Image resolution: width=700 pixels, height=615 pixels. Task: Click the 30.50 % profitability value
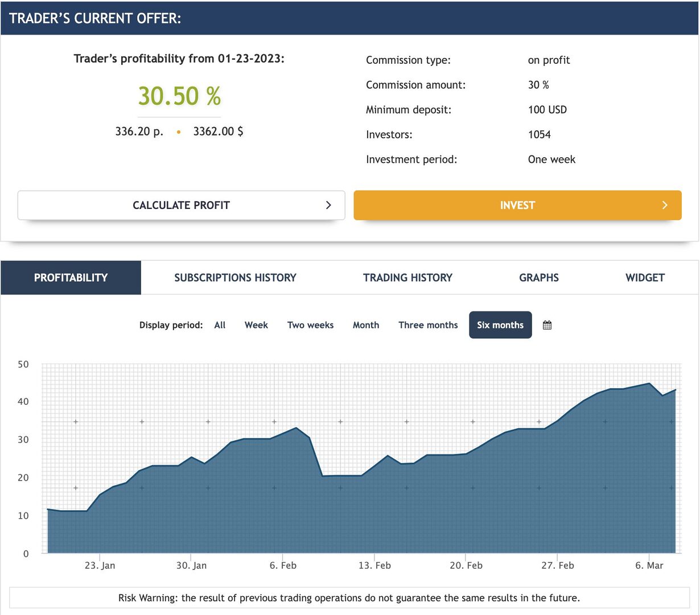click(179, 96)
